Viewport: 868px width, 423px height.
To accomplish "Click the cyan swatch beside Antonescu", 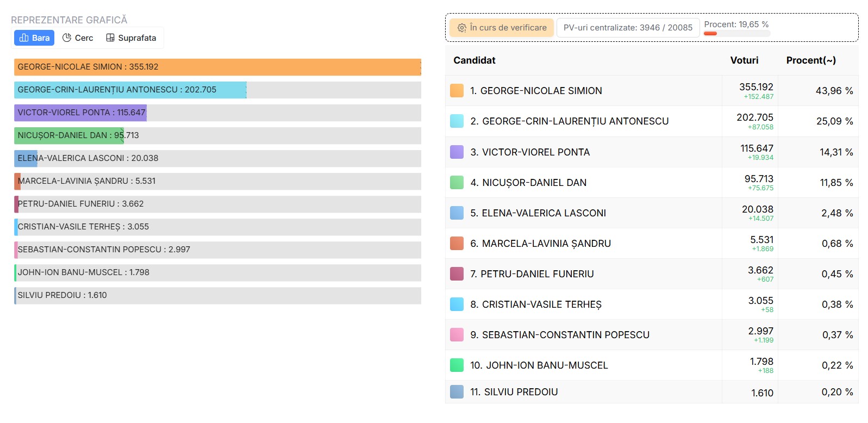I will click(457, 121).
